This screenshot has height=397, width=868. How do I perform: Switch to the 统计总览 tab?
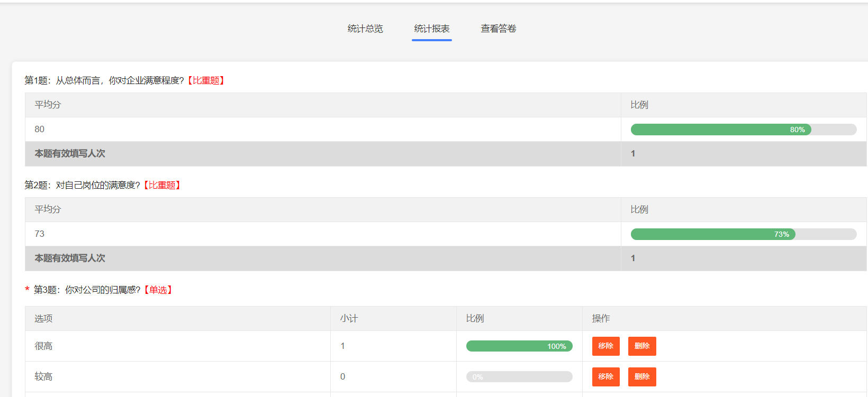tap(365, 29)
